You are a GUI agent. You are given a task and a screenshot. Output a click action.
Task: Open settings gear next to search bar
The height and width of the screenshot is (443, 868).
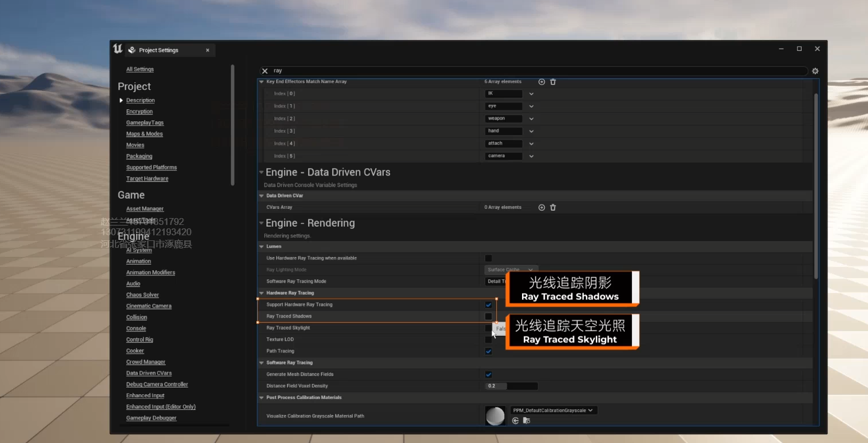point(815,71)
